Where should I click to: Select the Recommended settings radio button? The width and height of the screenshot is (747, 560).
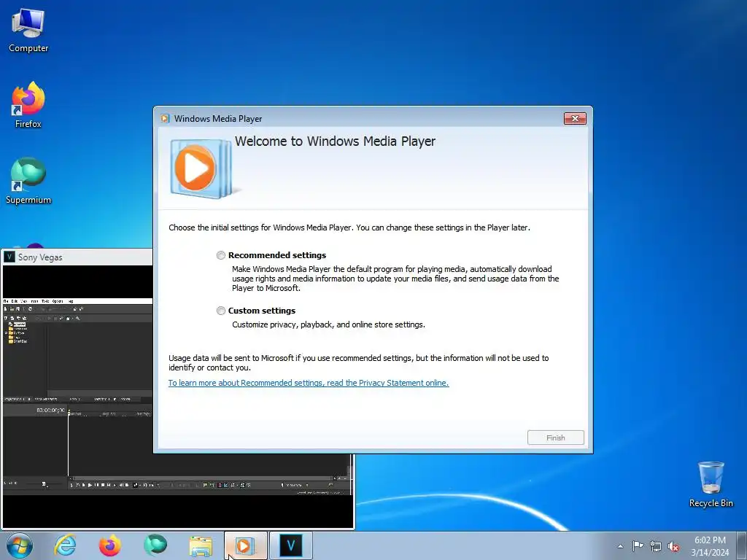220,255
